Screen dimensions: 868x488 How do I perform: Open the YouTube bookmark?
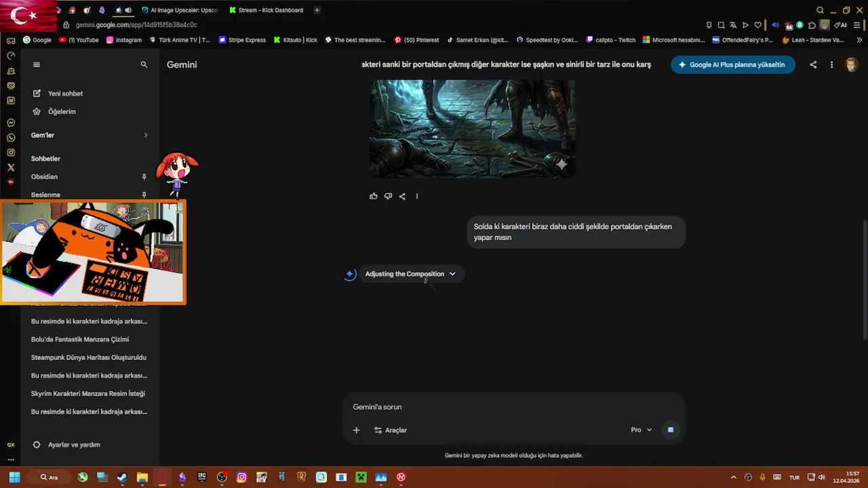pyautogui.click(x=79, y=40)
